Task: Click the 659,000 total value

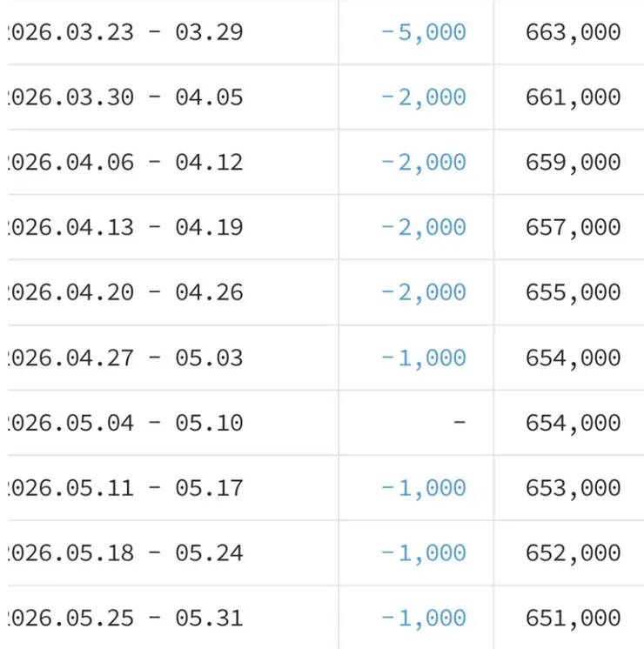Action: click(574, 163)
